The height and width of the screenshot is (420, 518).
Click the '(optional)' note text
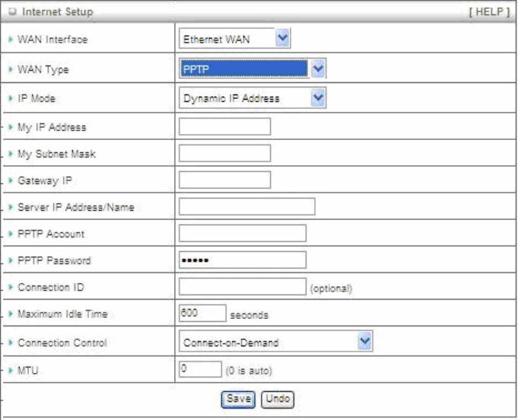tap(331, 288)
